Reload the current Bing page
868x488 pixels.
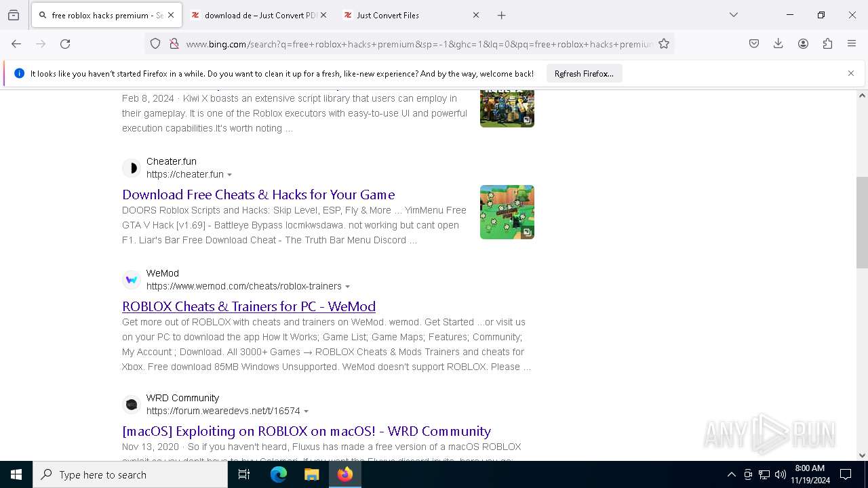(x=65, y=44)
